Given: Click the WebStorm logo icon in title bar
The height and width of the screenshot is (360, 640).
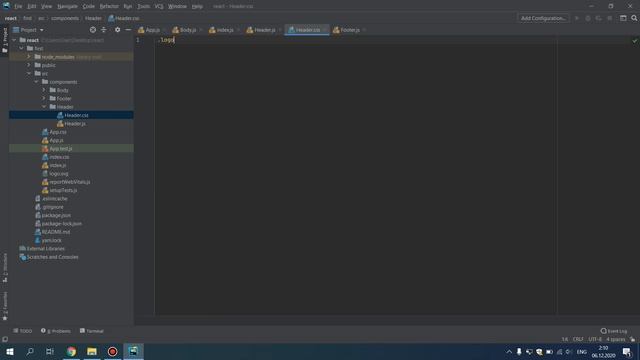Looking at the screenshot, I should click(6, 6).
